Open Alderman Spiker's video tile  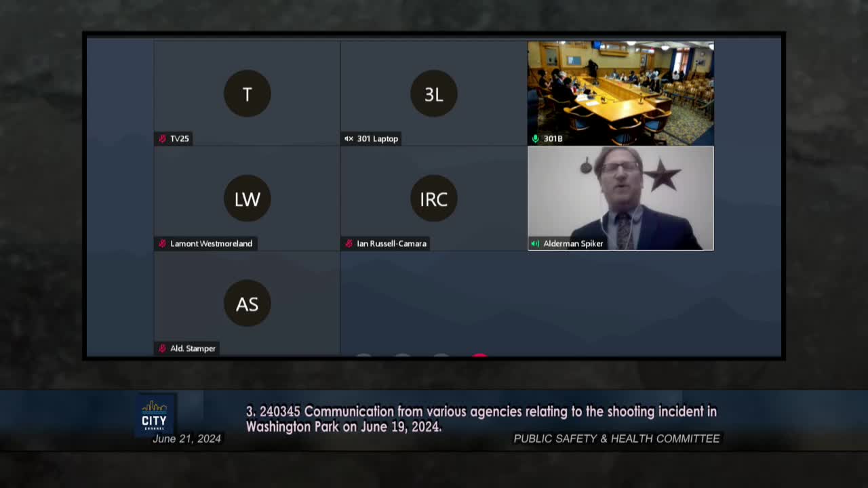(620, 199)
